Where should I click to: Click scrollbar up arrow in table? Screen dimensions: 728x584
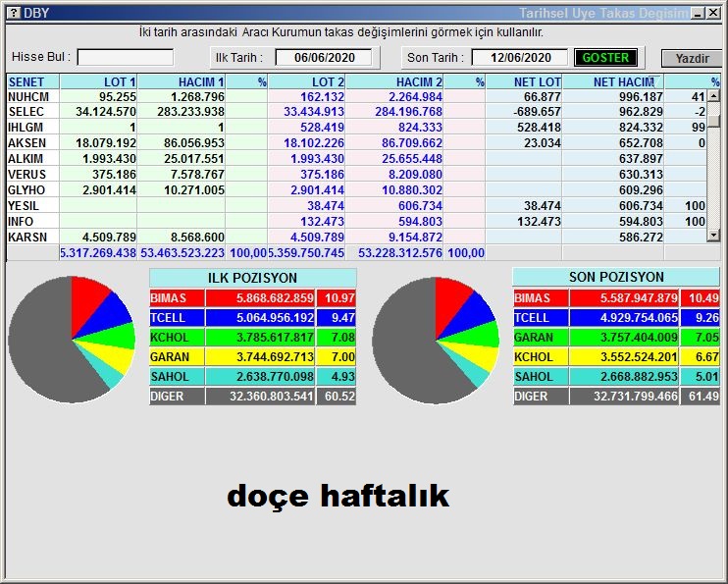pos(713,96)
